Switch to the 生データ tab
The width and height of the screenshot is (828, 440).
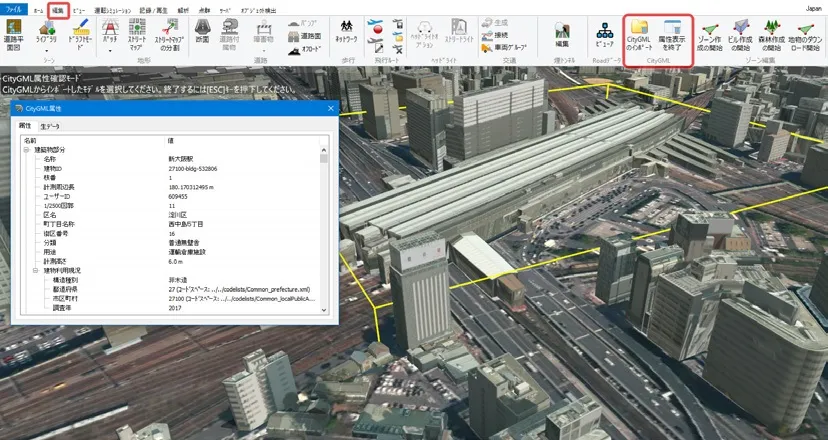[x=50, y=126]
